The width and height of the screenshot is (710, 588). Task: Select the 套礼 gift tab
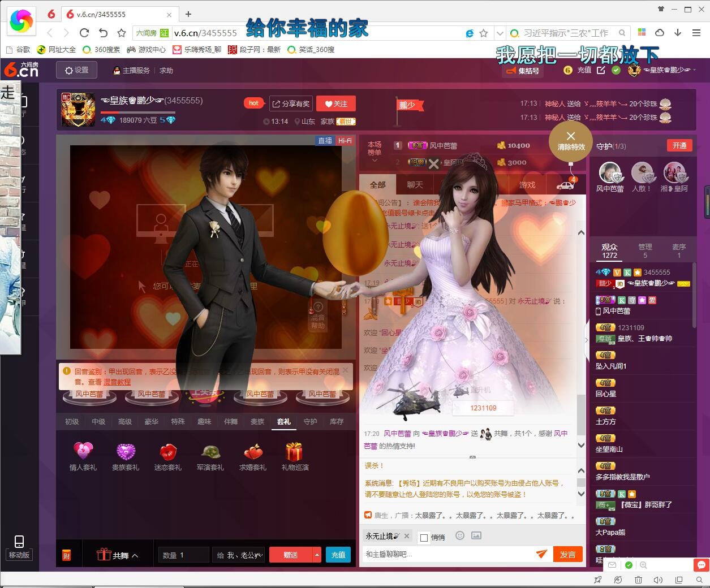(x=283, y=421)
